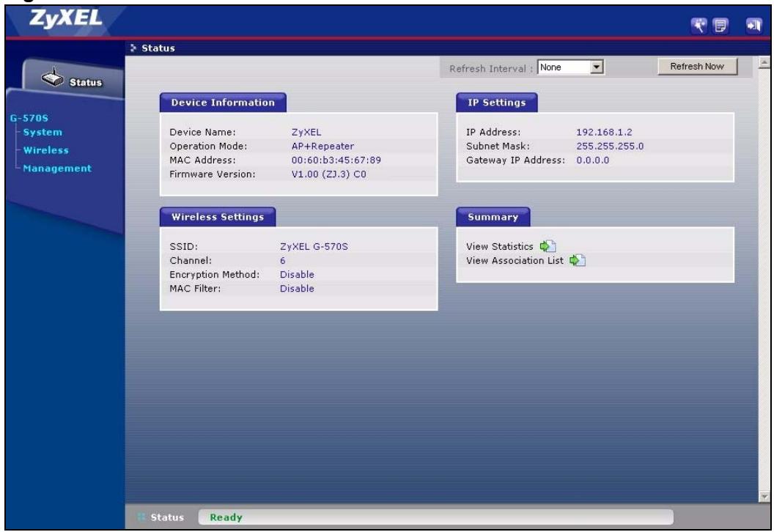The width and height of the screenshot is (774, 532).
Task: Open the System menu in sidebar
Action: click(43, 132)
